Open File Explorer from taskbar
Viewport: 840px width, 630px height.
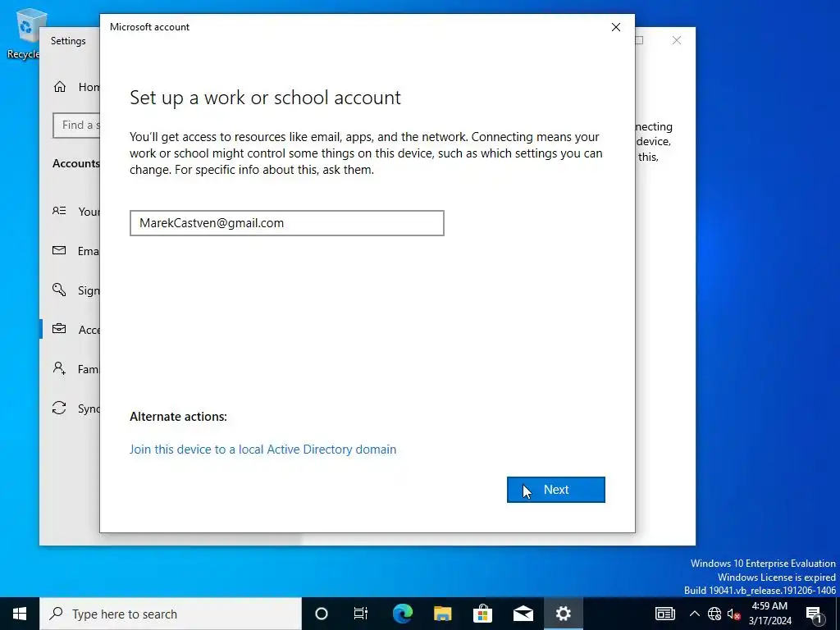[442, 614]
